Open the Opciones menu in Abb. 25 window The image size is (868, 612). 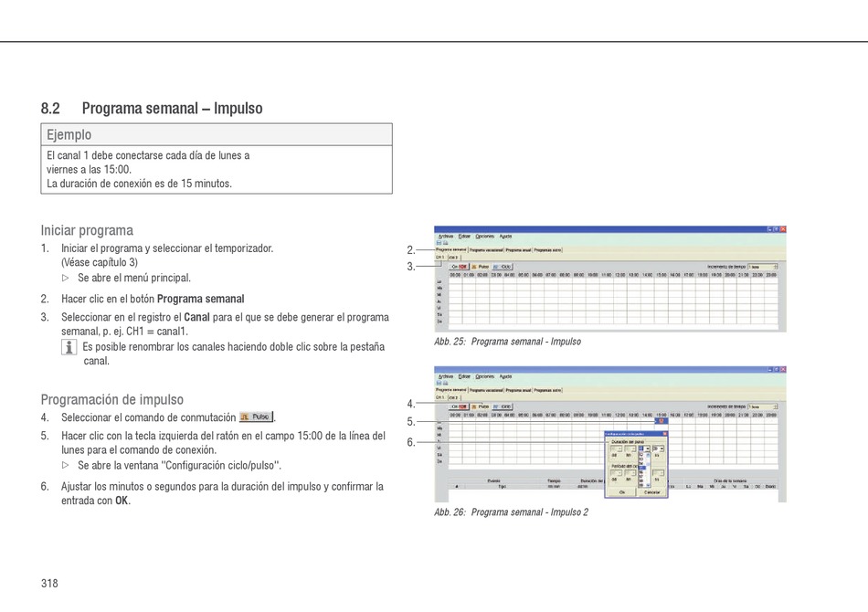tap(485, 237)
